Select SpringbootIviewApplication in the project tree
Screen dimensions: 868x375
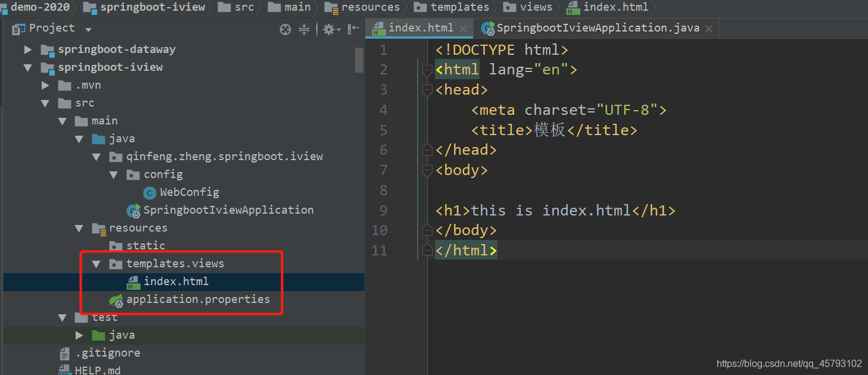(x=228, y=210)
